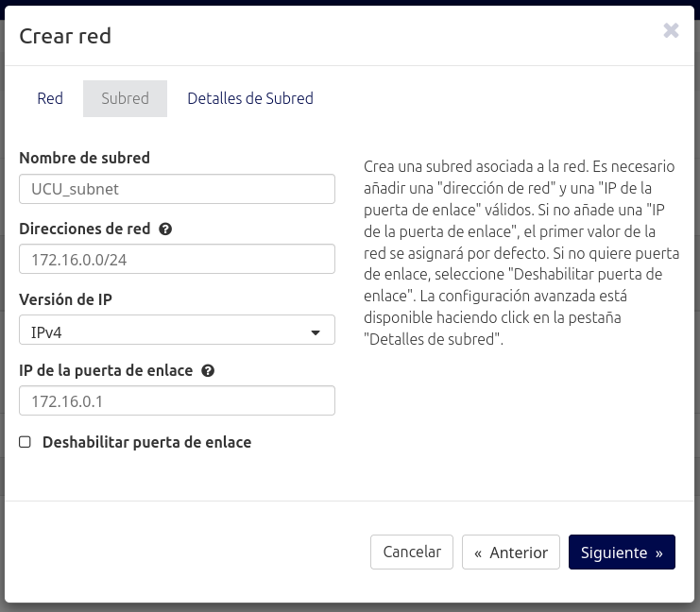Click the Versión de IP label

(65, 299)
